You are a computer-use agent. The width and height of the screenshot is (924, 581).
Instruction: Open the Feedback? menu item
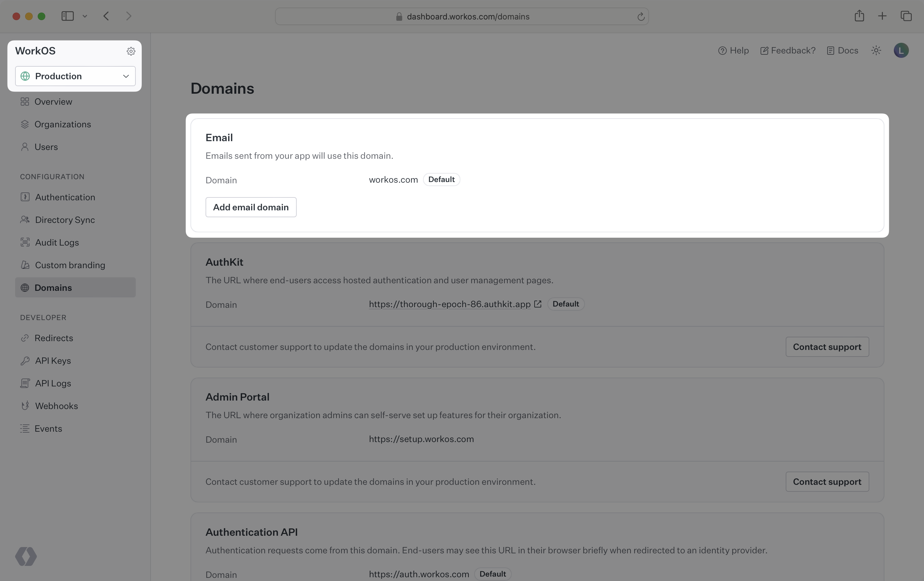[x=788, y=50]
